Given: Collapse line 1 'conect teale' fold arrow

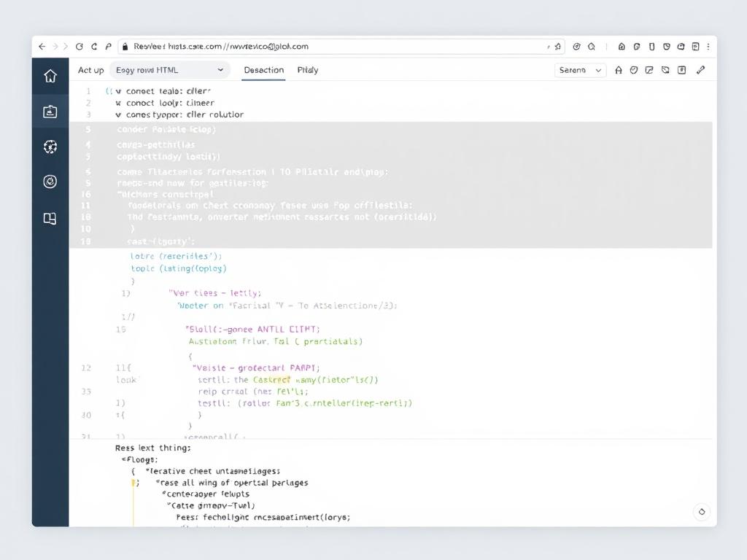Looking at the screenshot, I should [x=118, y=91].
